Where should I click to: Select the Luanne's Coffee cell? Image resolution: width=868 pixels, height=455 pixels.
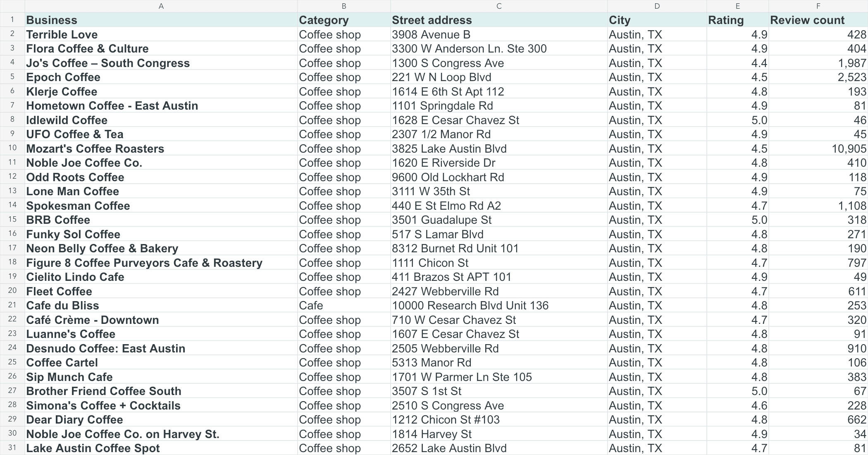coord(161,334)
